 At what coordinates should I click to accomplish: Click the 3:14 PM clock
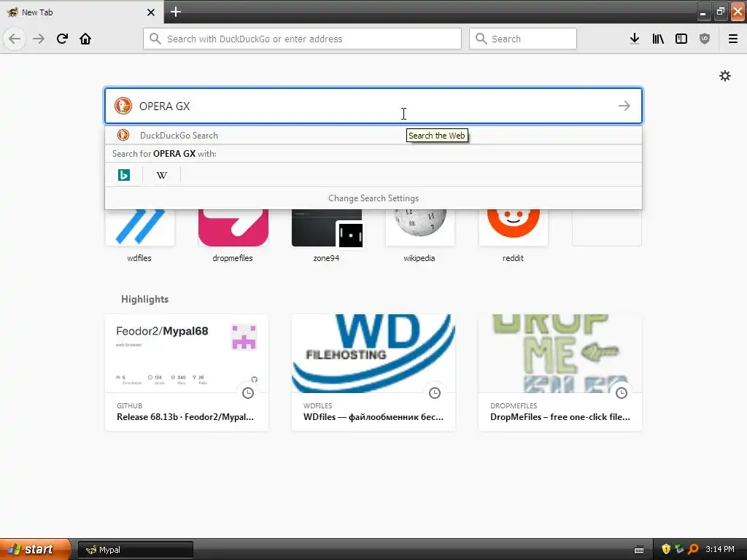coord(720,549)
